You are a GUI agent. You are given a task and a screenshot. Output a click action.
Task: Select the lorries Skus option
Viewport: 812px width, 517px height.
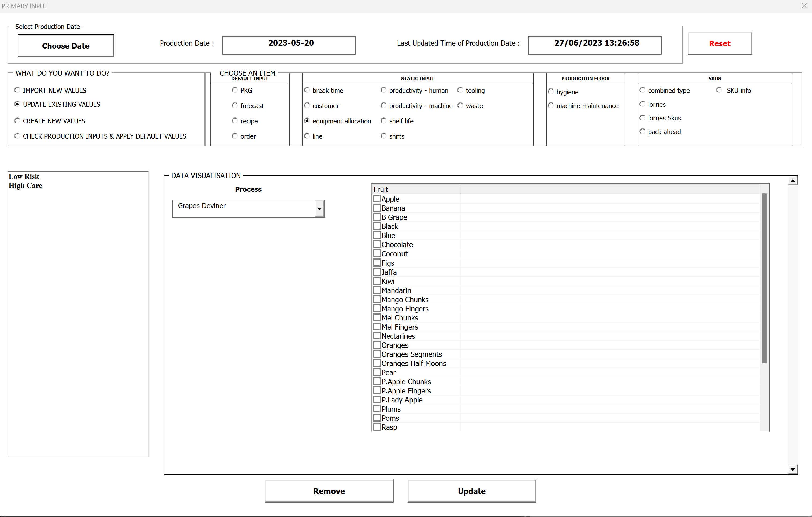642,118
